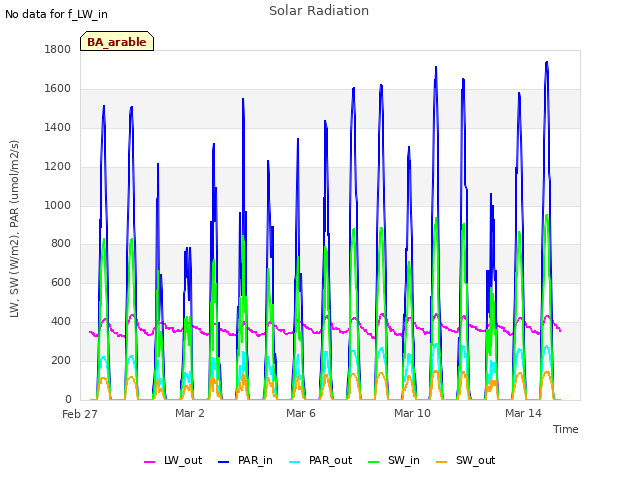Screen dimensions: 640x480
Task: Click the SW_in legend label
Action: (x=404, y=460)
